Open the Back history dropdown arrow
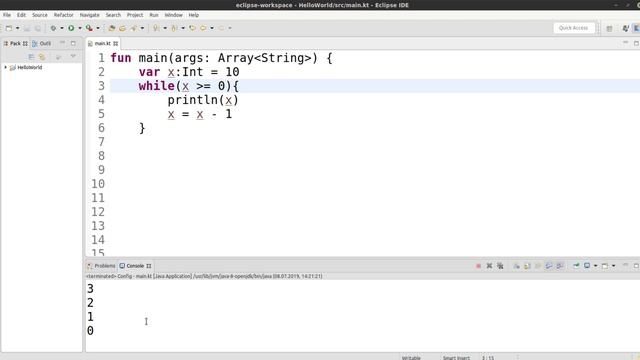This screenshot has height=360, width=640. [212, 28]
